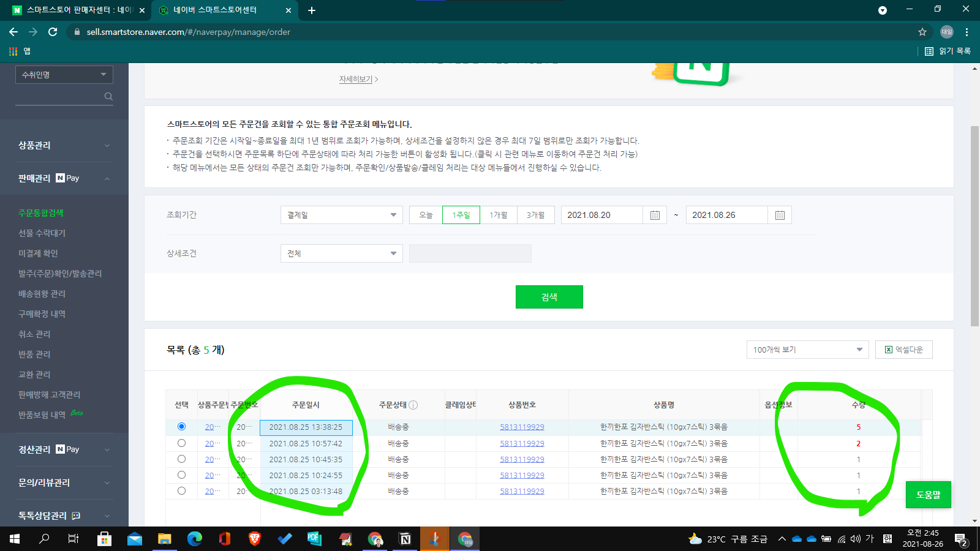
Task: Click the 주문일시 column header
Action: click(x=306, y=405)
